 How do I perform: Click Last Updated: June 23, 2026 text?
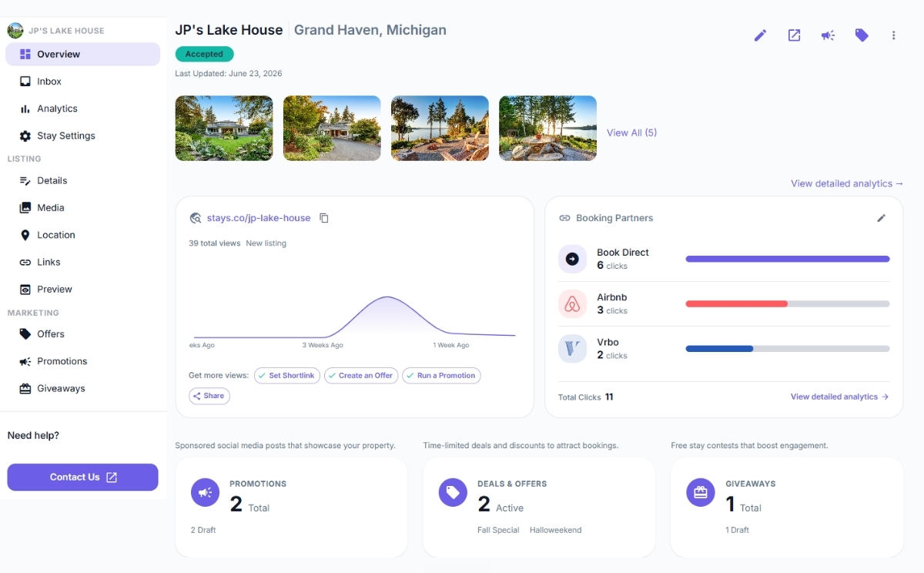pyautogui.click(x=229, y=74)
